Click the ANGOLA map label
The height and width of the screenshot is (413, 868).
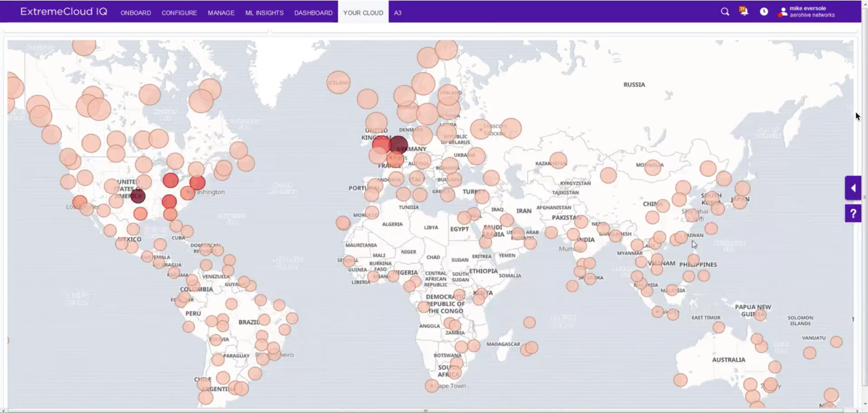tap(429, 326)
